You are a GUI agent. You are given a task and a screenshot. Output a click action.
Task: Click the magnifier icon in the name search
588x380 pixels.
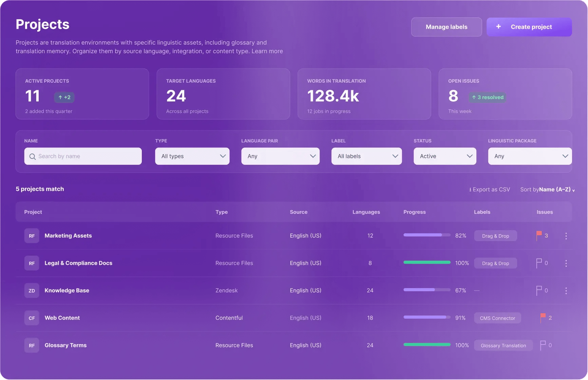pos(33,157)
